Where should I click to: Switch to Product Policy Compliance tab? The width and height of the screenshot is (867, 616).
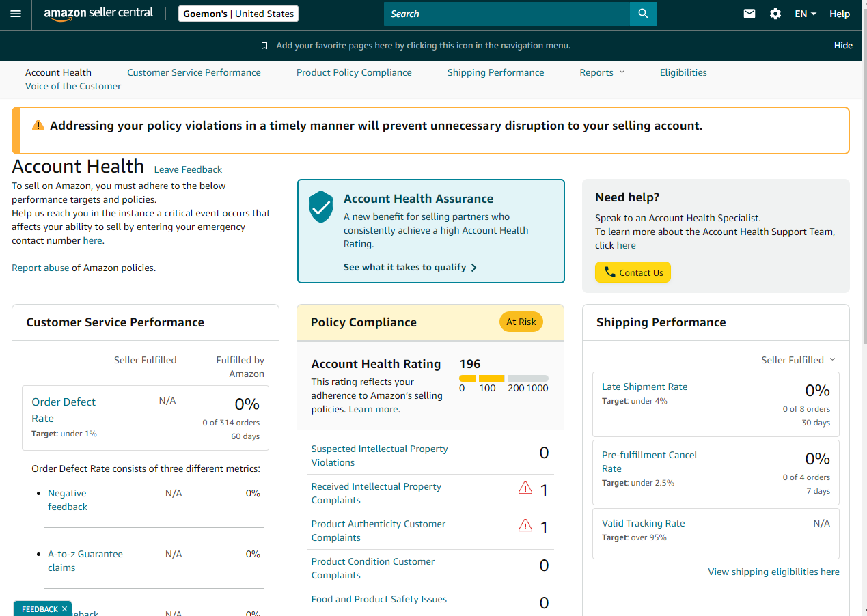[x=354, y=72]
